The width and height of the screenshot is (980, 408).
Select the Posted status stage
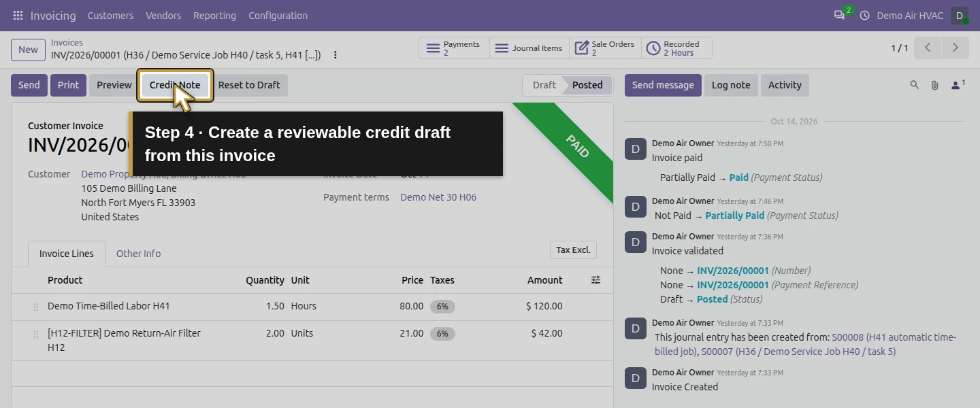[587, 85]
